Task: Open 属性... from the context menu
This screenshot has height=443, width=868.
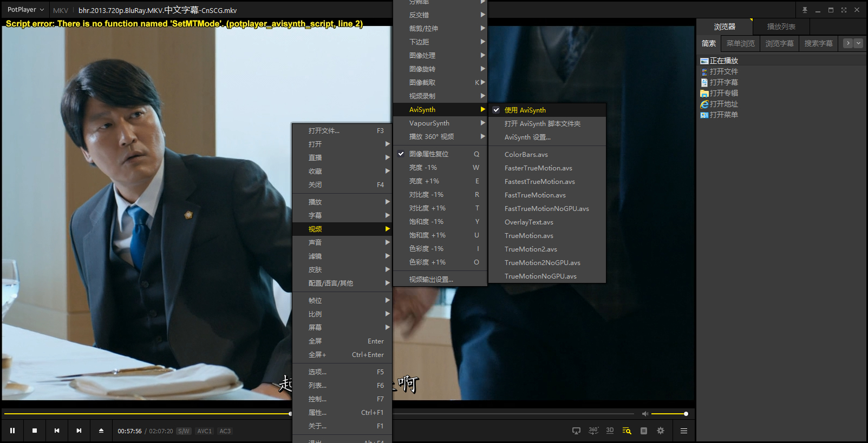Action: pos(342,412)
